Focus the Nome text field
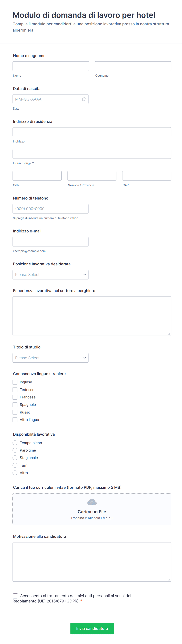Image resolution: width=182 pixels, height=644 pixels. (51, 66)
